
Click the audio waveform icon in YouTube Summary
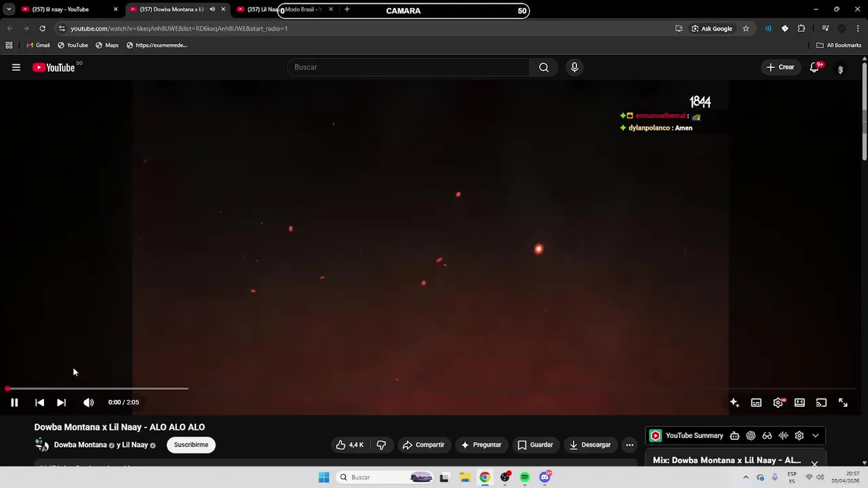[783, 436]
